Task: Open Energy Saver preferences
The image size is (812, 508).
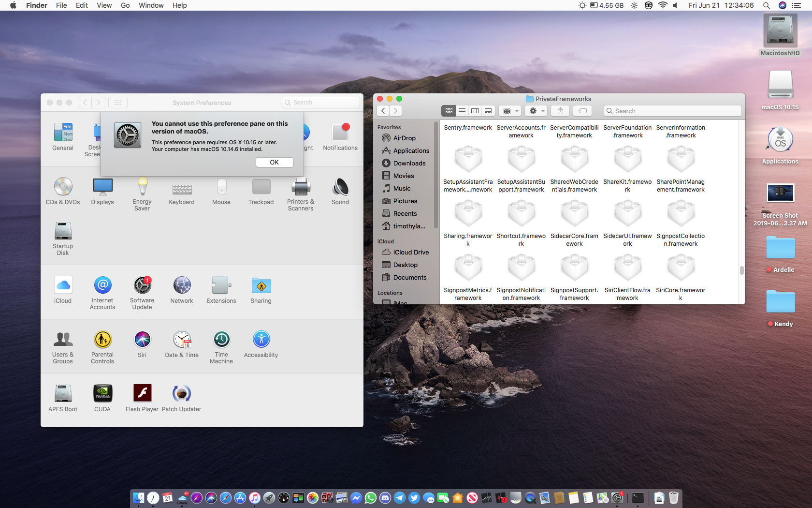Action: pyautogui.click(x=142, y=194)
